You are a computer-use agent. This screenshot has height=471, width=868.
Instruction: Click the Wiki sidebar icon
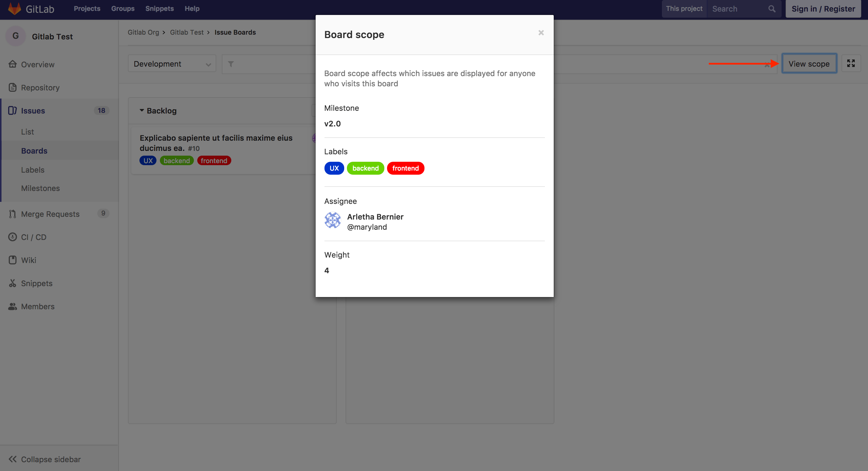tap(13, 259)
